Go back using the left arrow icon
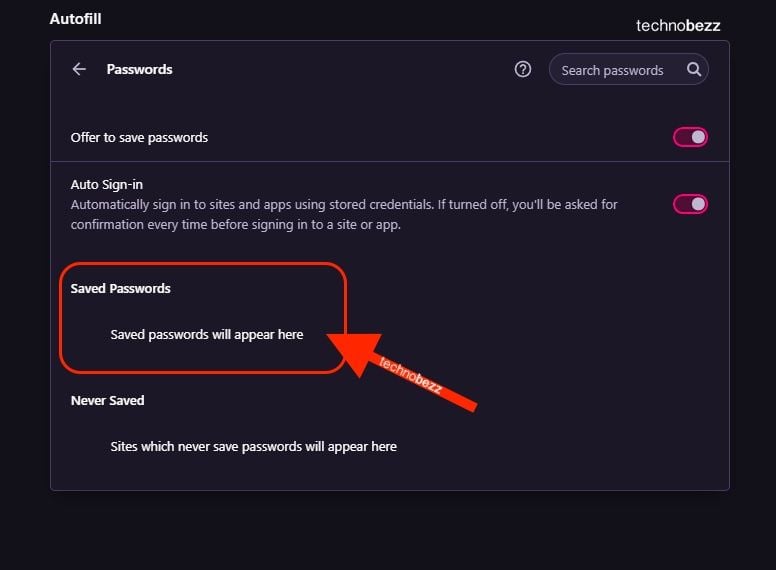 79,69
